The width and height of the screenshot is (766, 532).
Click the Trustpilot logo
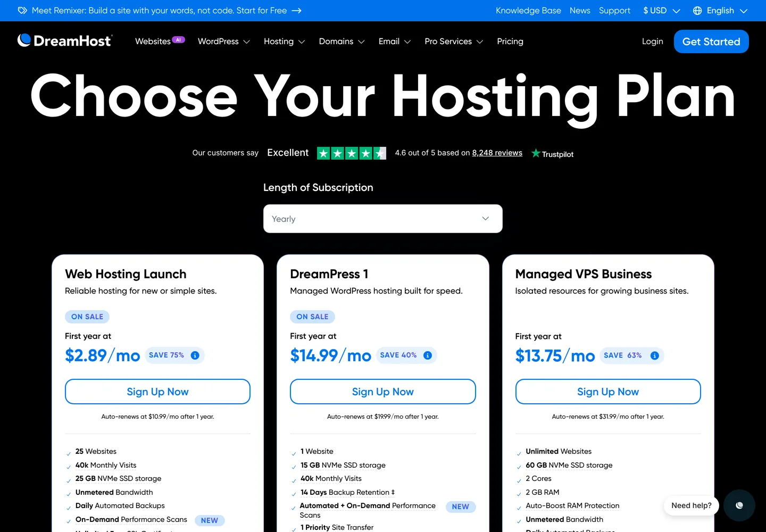(x=553, y=154)
